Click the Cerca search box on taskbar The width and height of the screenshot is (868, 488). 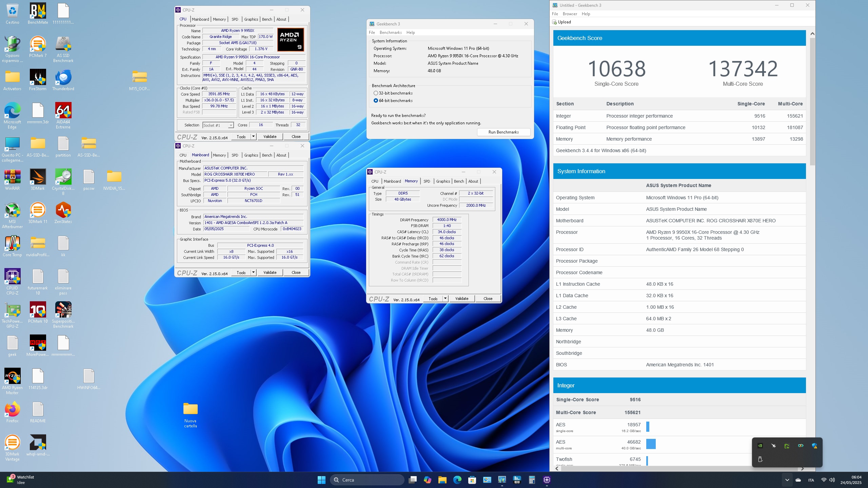point(367,480)
